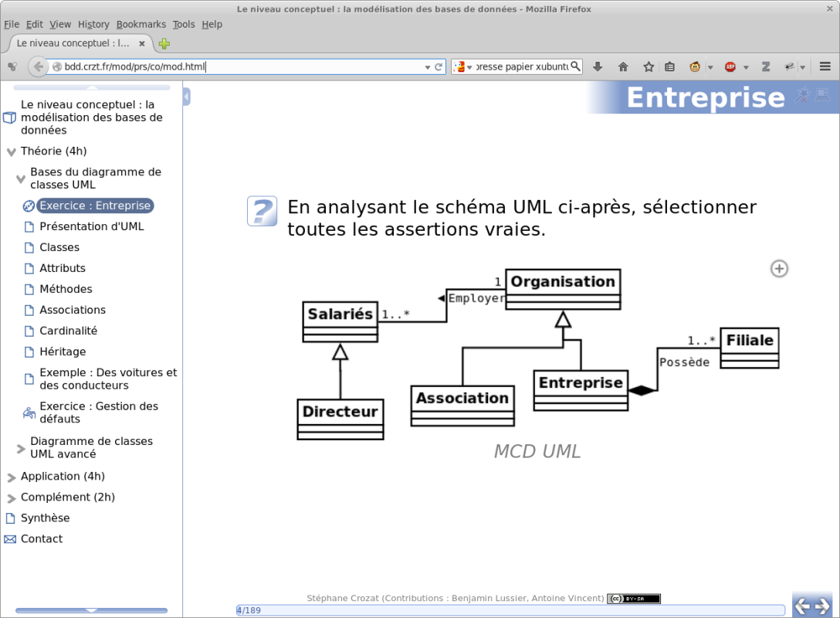Screen dimensions: 840x618
Task: Go to next page arrow
Action: pos(823,606)
